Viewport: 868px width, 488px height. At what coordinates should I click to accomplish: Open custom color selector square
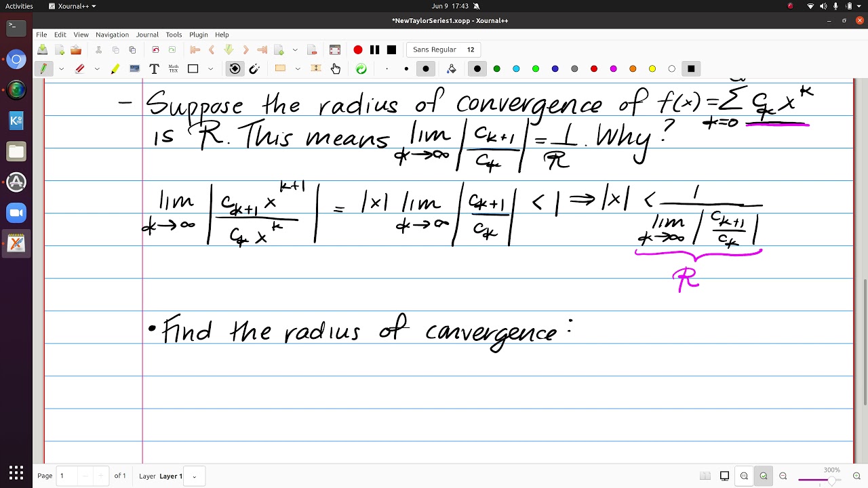pyautogui.click(x=691, y=68)
